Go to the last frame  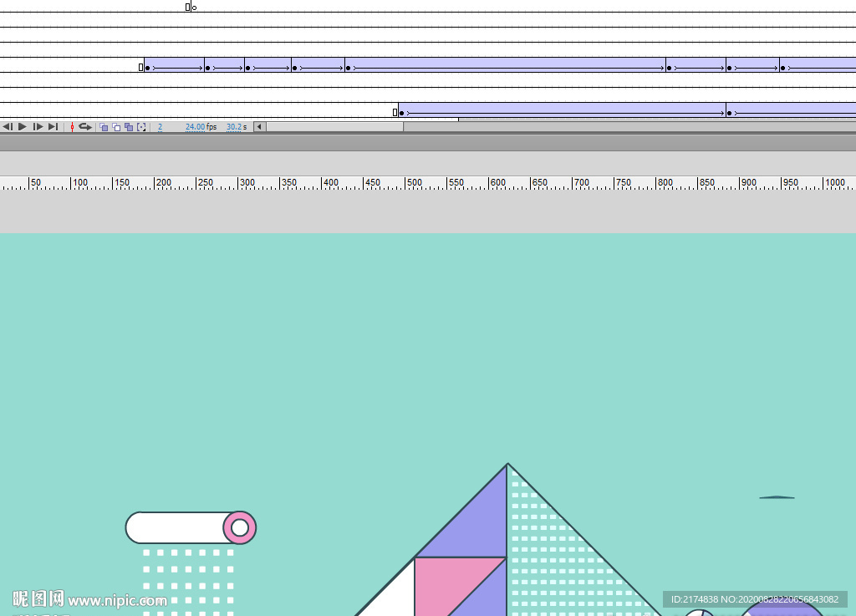pyautogui.click(x=53, y=126)
